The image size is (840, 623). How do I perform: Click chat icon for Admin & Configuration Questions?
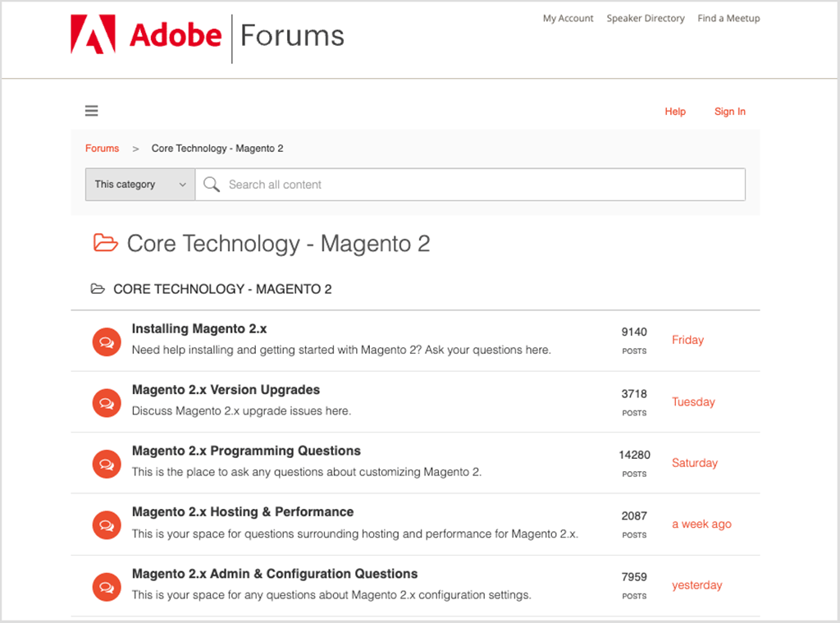pos(107,587)
